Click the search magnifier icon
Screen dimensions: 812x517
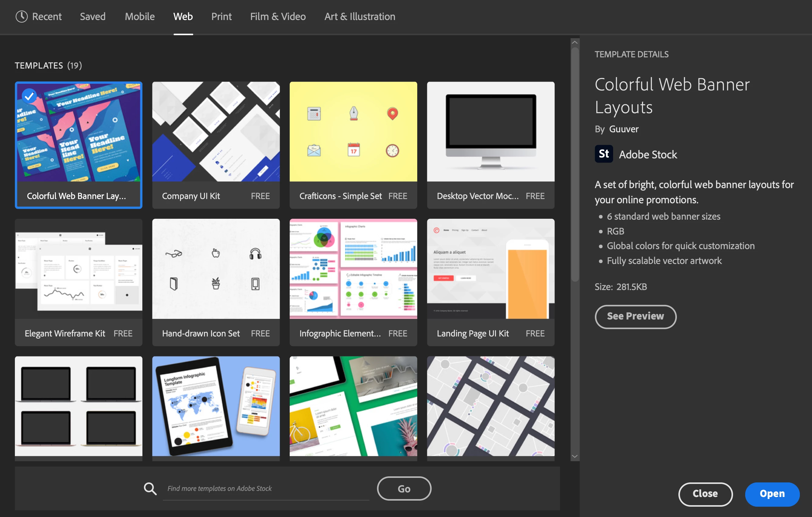pyautogui.click(x=150, y=488)
